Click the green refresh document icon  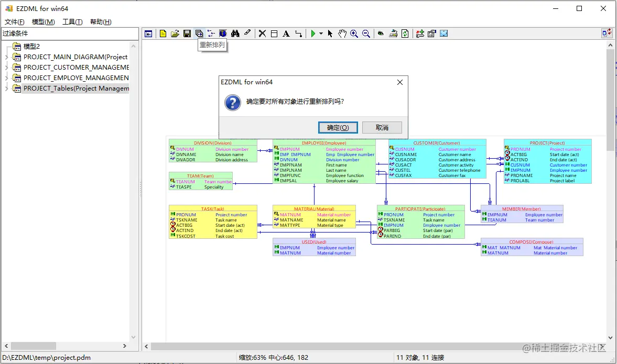(x=405, y=34)
